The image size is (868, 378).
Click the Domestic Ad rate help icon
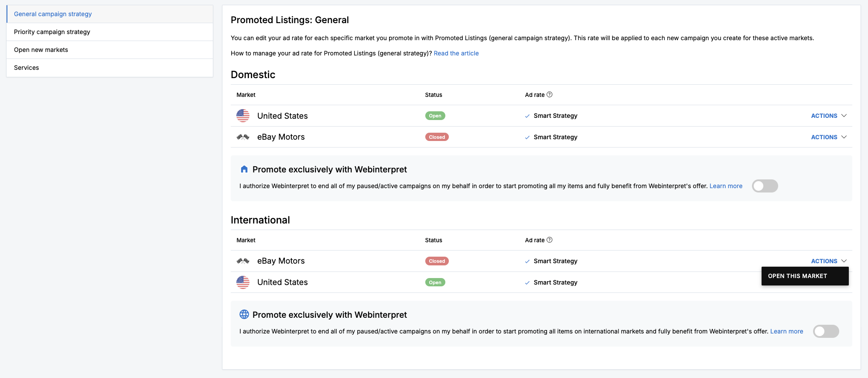(x=550, y=94)
